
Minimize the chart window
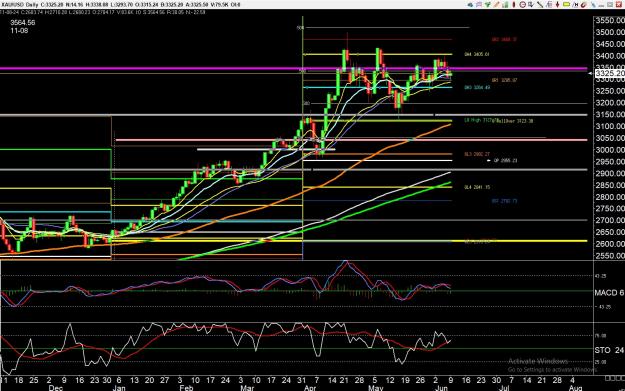click(x=601, y=5)
